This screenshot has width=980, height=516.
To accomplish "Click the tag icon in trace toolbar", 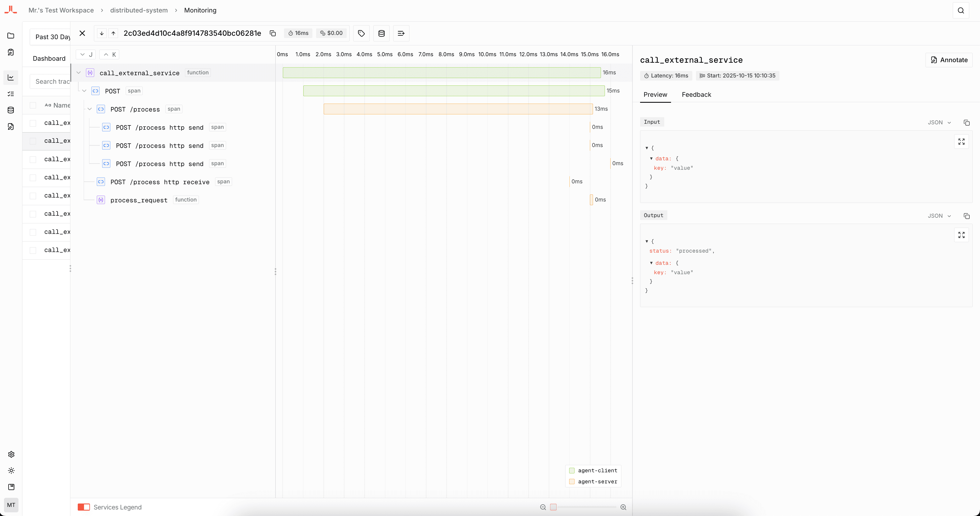I will click(x=361, y=33).
